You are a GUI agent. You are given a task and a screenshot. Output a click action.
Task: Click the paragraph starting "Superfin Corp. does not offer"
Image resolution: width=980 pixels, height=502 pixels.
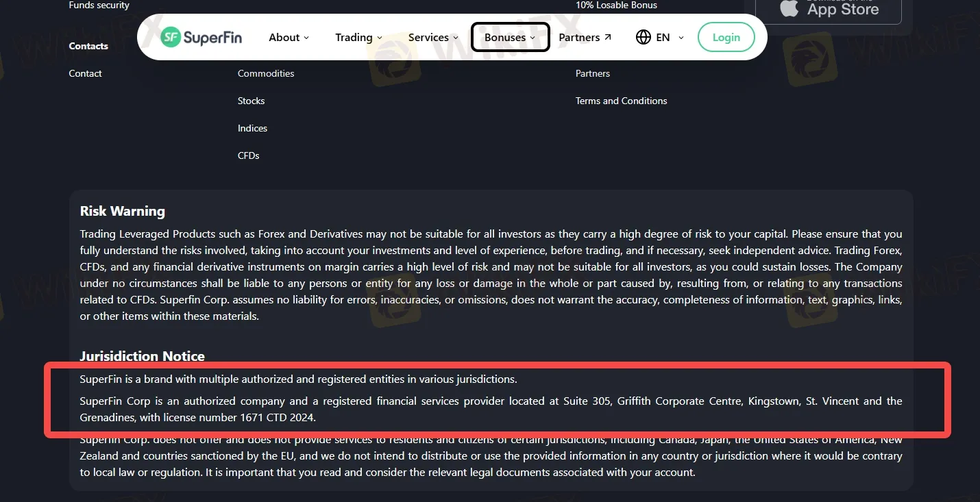491,455
